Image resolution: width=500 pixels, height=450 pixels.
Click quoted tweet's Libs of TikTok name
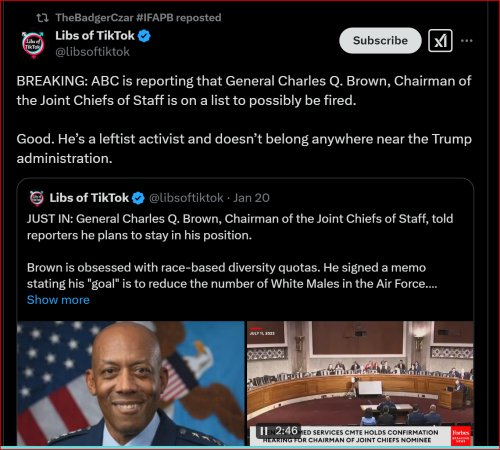pyautogui.click(x=89, y=198)
